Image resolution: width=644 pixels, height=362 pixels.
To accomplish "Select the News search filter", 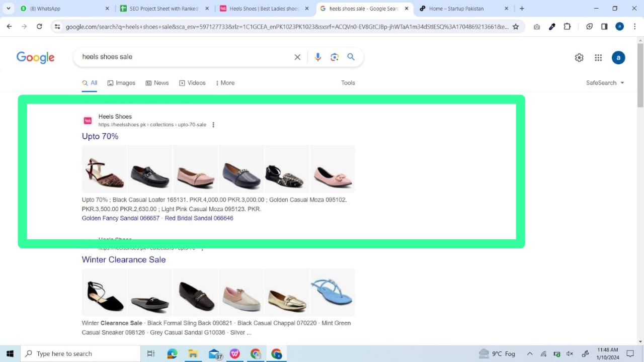I will [157, 83].
